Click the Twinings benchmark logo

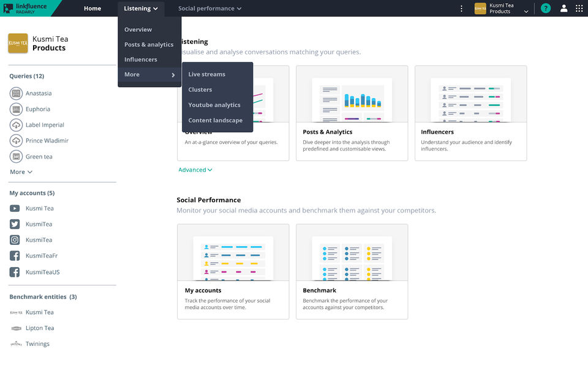16,344
